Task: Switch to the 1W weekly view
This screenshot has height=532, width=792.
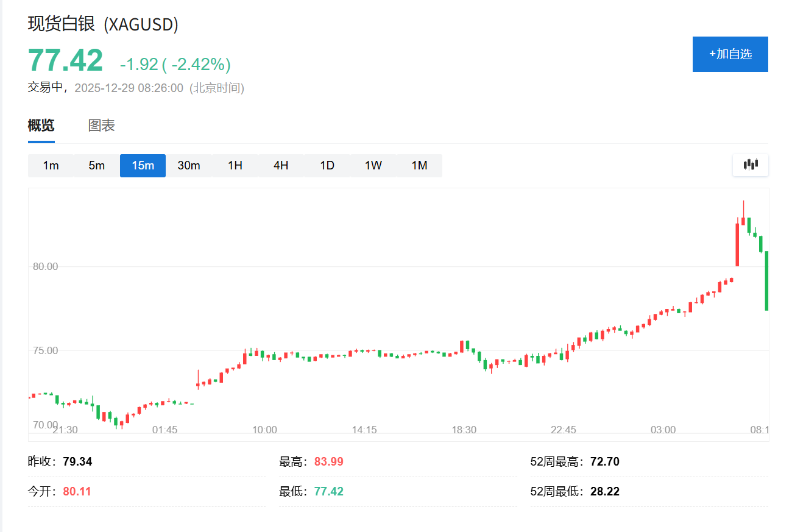Action: pos(372,165)
